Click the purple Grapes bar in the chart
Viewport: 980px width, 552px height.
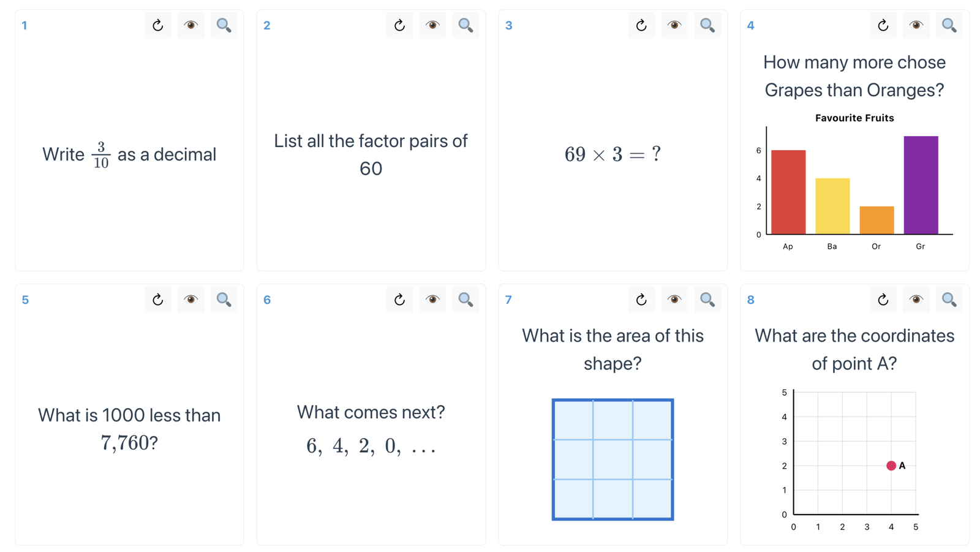point(921,185)
